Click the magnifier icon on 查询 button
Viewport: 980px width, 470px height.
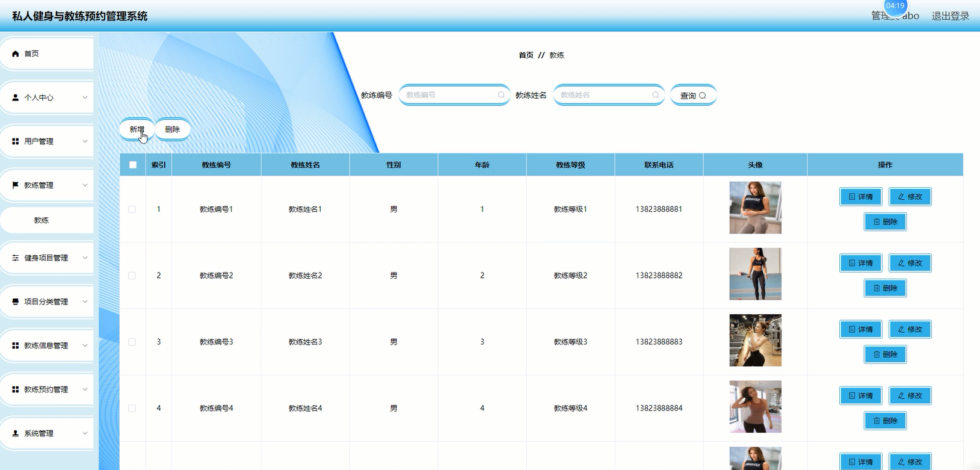(702, 96)
